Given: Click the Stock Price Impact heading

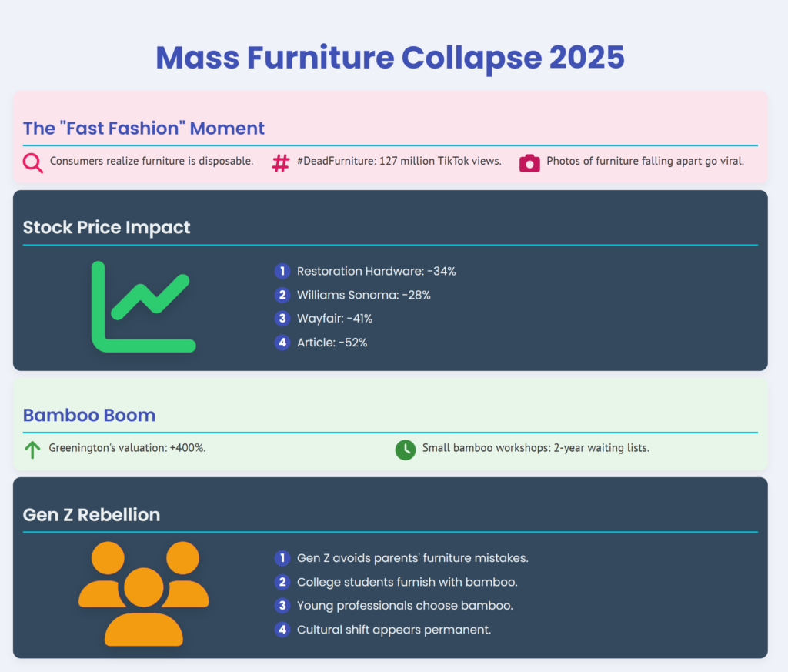Looking at the screenshot, I should (107, 228).
